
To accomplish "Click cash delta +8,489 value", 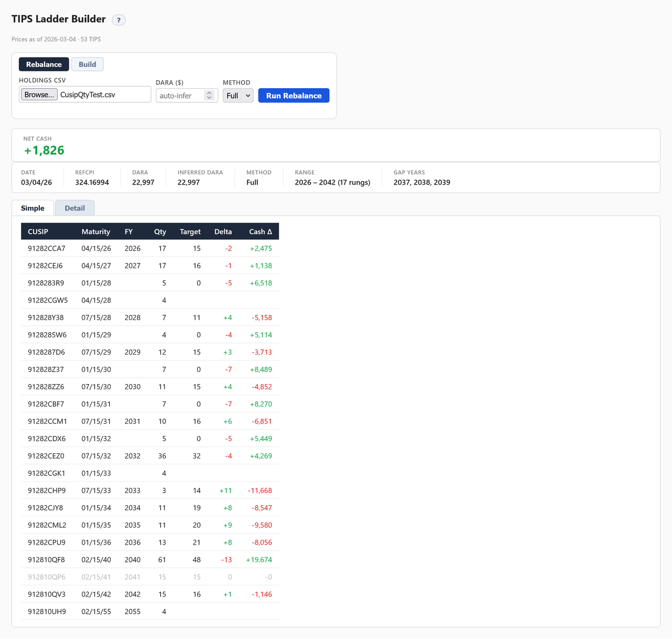I will (261, 370).
